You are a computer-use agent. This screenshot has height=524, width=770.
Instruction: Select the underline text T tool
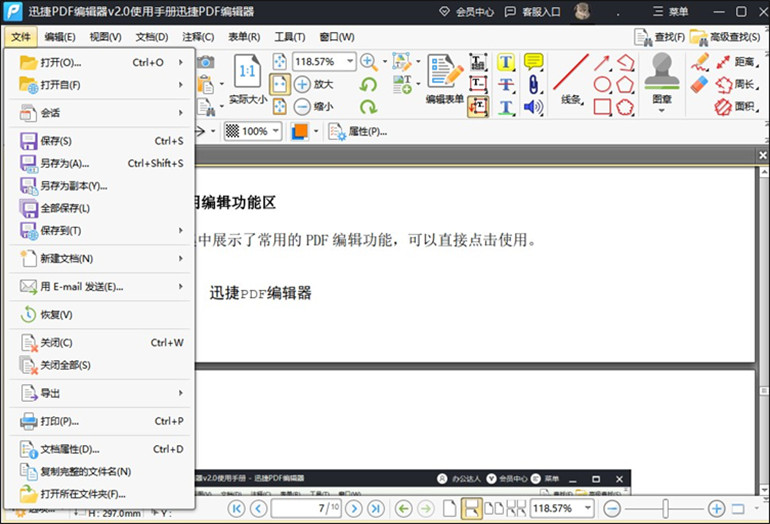click(x=506, y=107)
